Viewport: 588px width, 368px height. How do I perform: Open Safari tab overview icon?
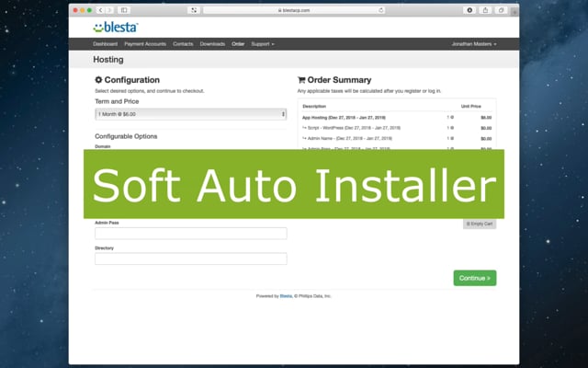pos(502,9)
